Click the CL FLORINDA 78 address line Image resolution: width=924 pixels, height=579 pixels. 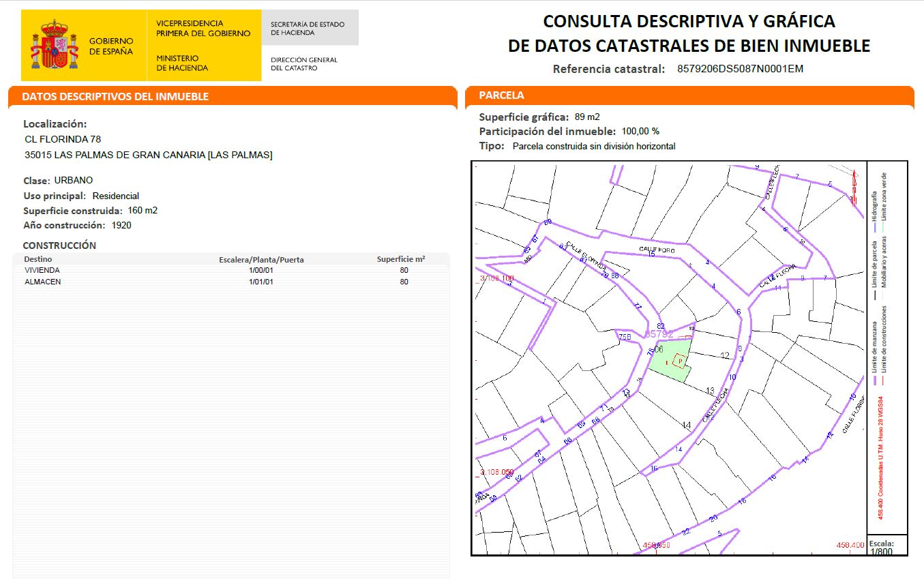(x=63, y=139)
